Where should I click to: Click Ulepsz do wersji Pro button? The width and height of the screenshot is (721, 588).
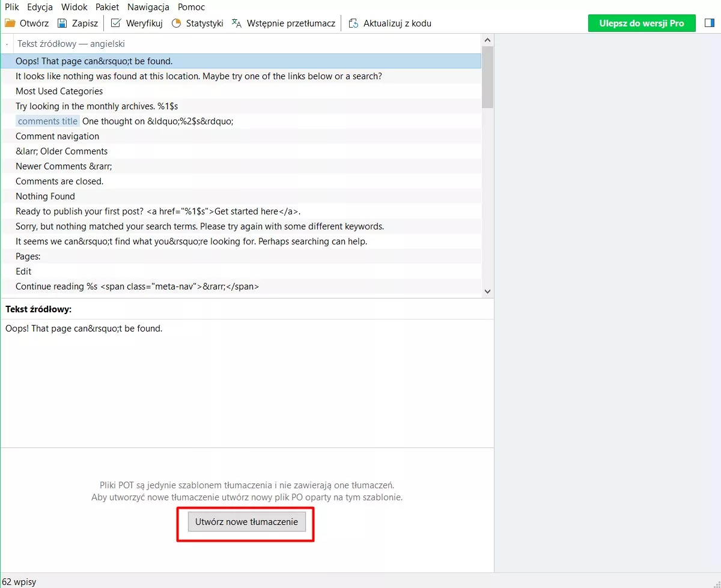[642, 23]
